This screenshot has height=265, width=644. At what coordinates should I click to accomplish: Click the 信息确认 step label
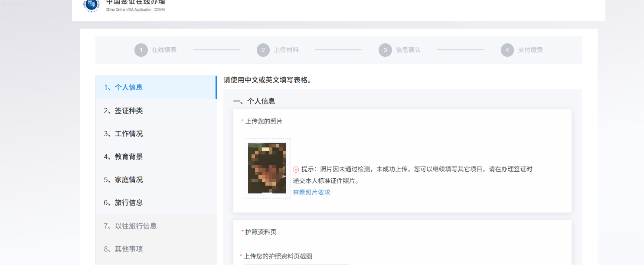tap(408, 50)
